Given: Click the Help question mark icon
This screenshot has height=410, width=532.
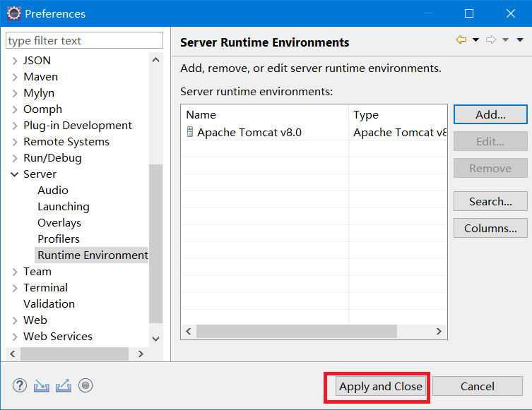Looking at the screenshot, I should [x=20, y=385].
